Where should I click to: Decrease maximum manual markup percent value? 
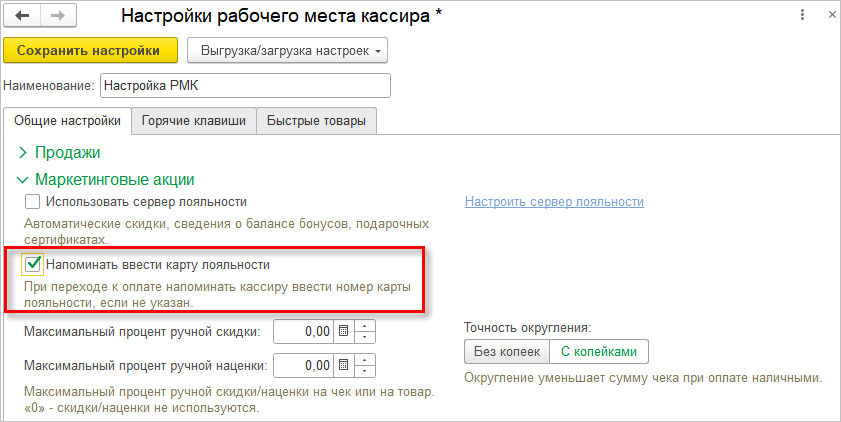[365, 371]
